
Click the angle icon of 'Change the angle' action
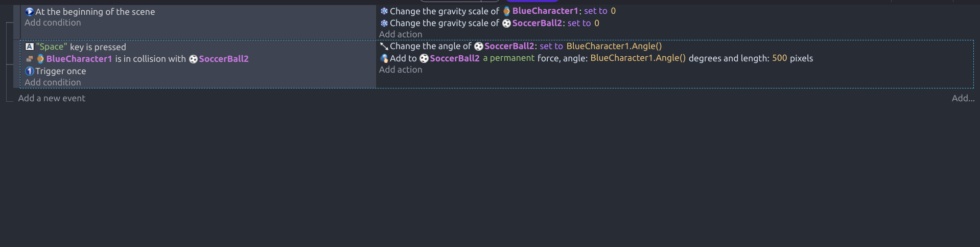click(384, 46)
